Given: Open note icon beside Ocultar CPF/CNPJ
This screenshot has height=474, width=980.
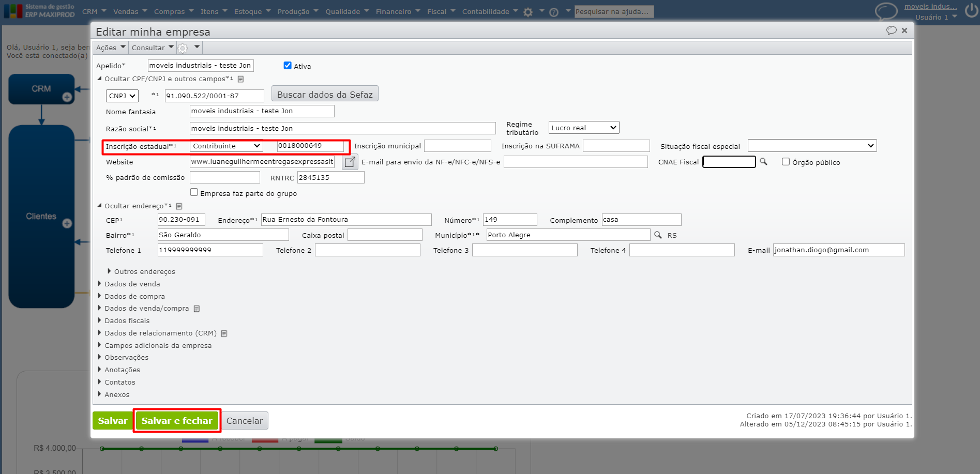Looking at the screenshot, I should (240, 79).
